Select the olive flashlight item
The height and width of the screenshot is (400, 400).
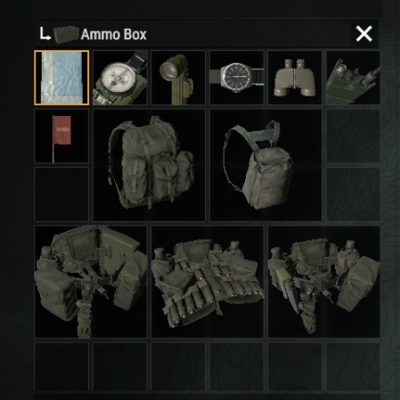click(x=178, y=78)
